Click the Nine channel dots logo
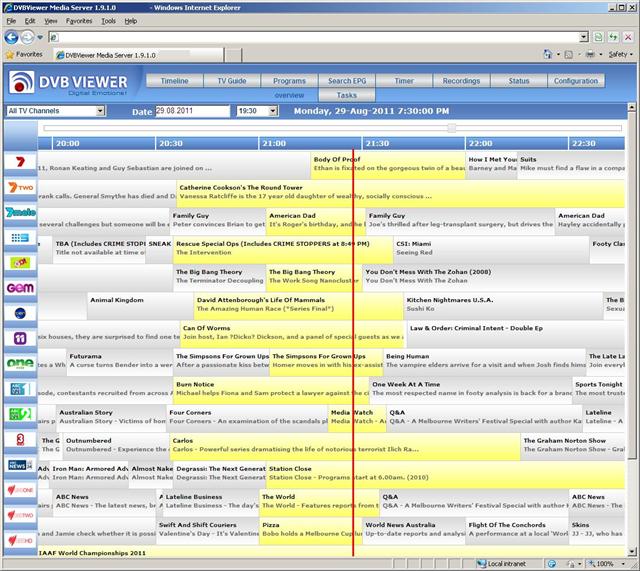The image size is (640, 571). [20, 238]
